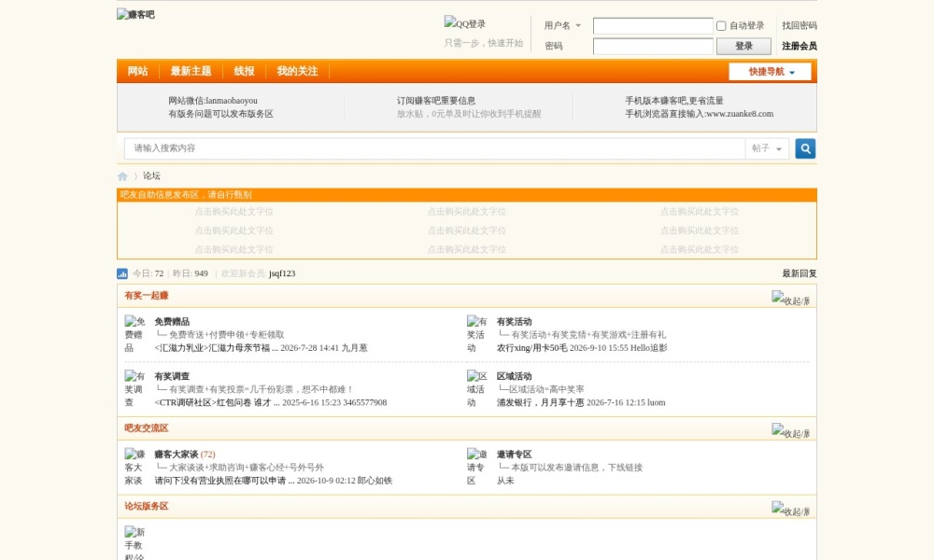Open the 请问下没有营业执照 post

pyautogui.click(x=224, y=481)
